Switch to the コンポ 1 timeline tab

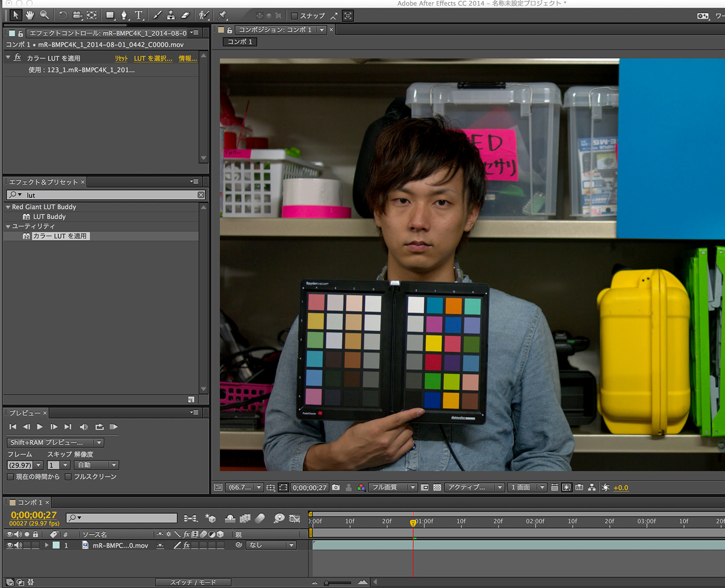click(x=29, y=502)
